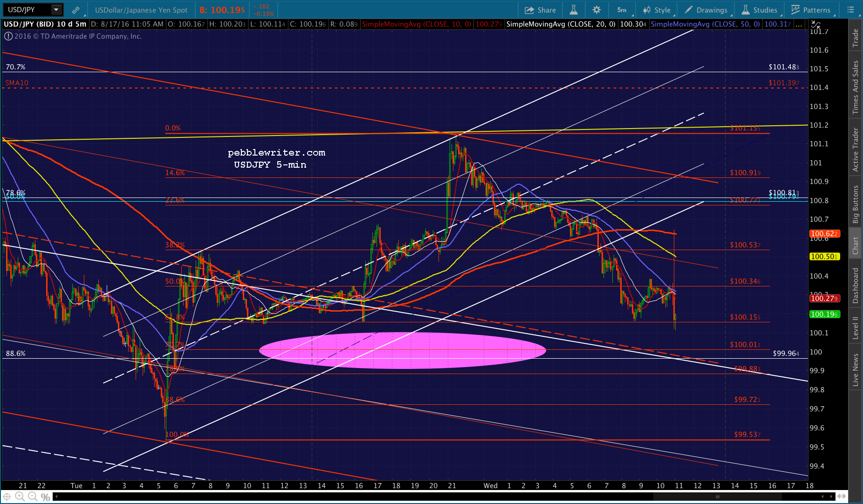Click the red 100.279 price bubble

[824, 299]
